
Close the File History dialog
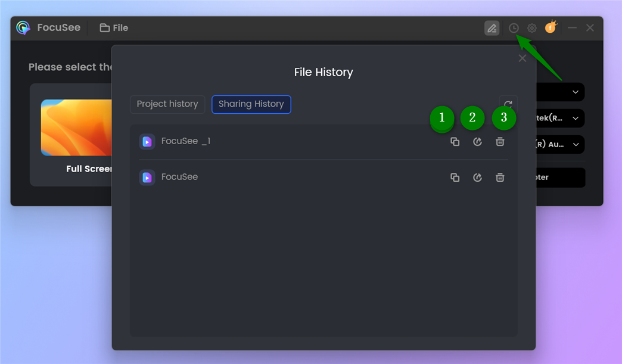523,58
